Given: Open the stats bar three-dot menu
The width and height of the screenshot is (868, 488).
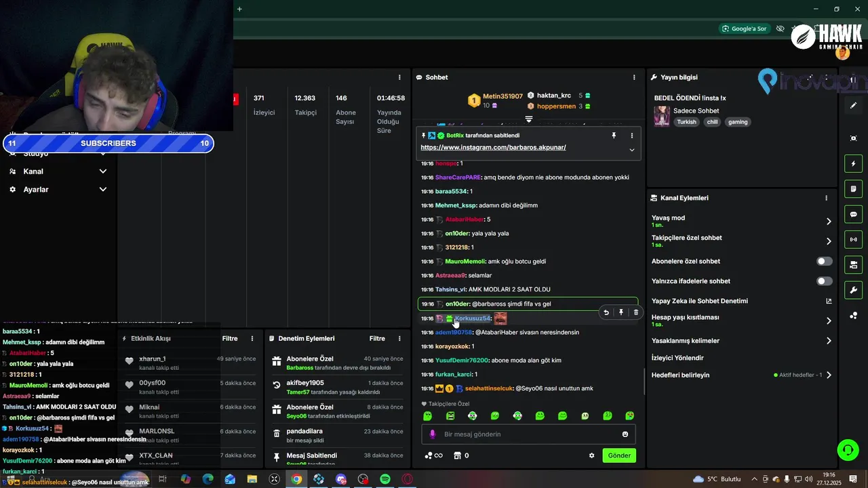Looking at the screenshot, I should coord(399,77).
